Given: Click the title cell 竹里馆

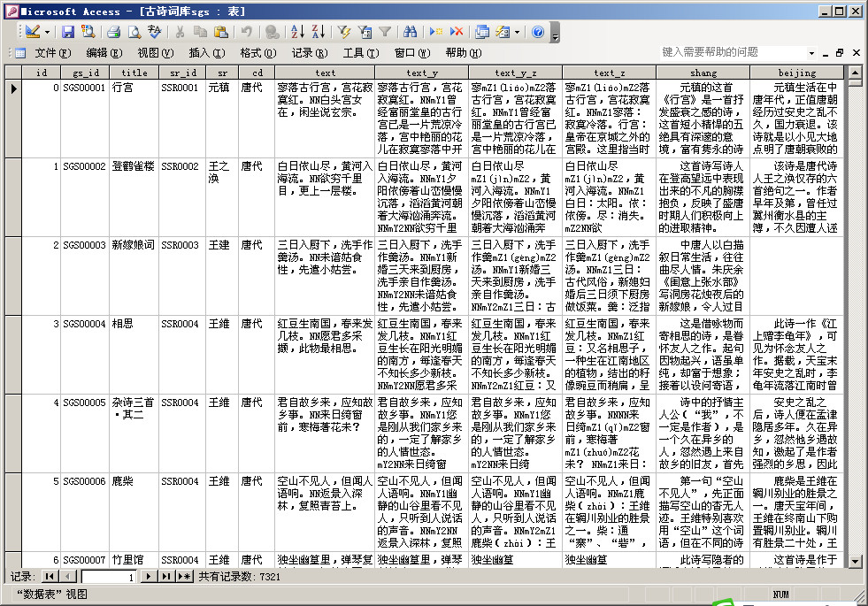Looking at the screenshot, I should pyautogui.click(x=134, y=560).
